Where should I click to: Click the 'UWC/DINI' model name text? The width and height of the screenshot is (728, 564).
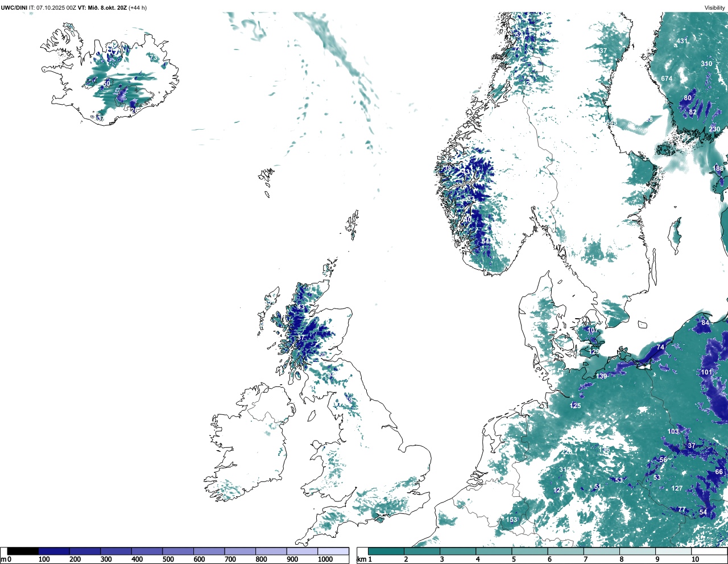click(x=14, y=7)
